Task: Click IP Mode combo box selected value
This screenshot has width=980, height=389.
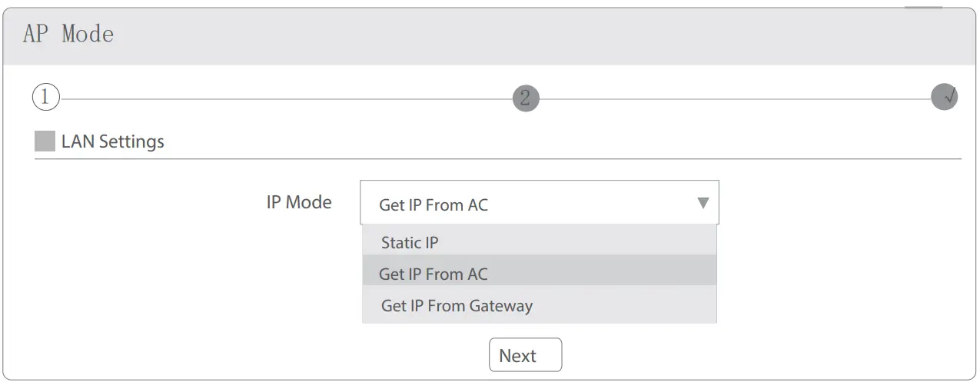Action: coord(434,205)
